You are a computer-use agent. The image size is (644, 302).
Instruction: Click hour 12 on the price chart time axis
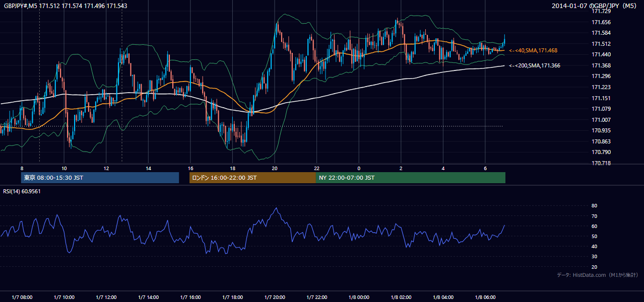click(106, 168)
